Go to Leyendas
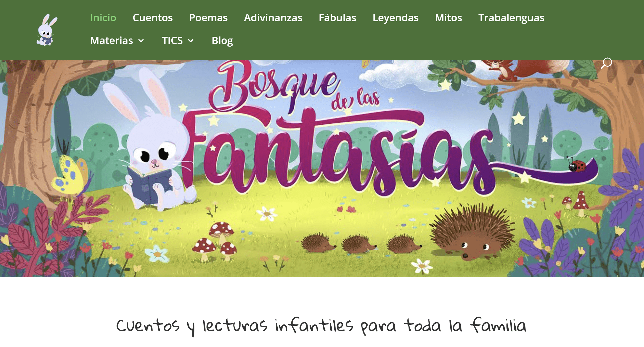The width and height of the screenshot is (644, 347). [395, 18]
